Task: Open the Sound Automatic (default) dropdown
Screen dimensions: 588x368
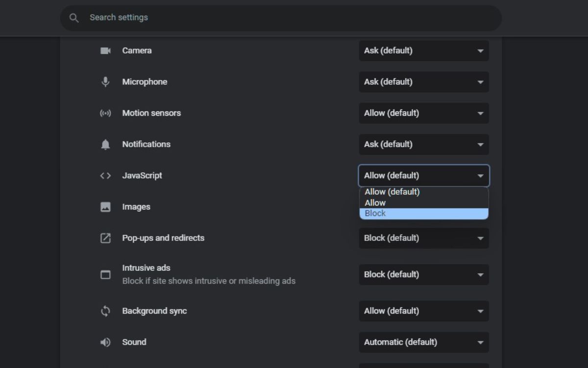Action: coord(424,342)
